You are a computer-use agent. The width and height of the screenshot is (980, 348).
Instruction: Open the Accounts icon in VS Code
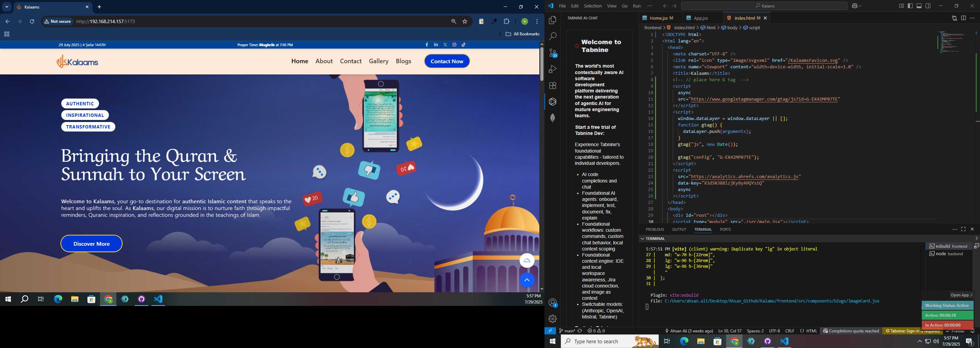pos(552,303)
